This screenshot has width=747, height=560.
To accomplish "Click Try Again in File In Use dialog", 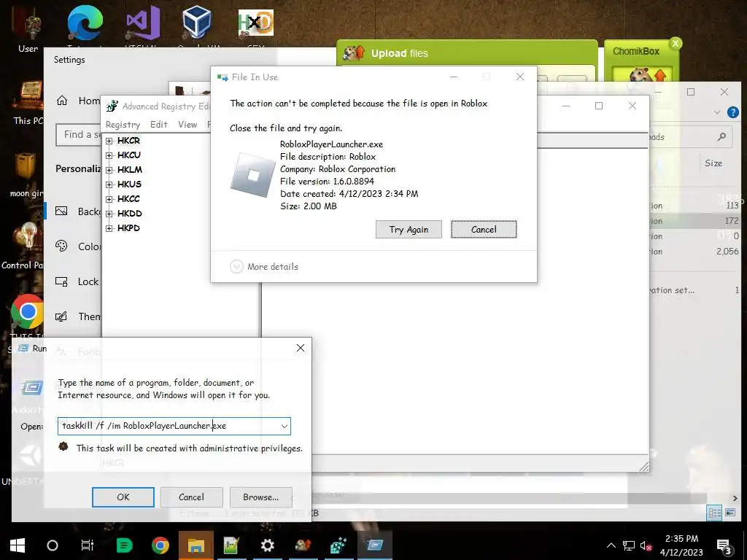I will tap(409, 229).
